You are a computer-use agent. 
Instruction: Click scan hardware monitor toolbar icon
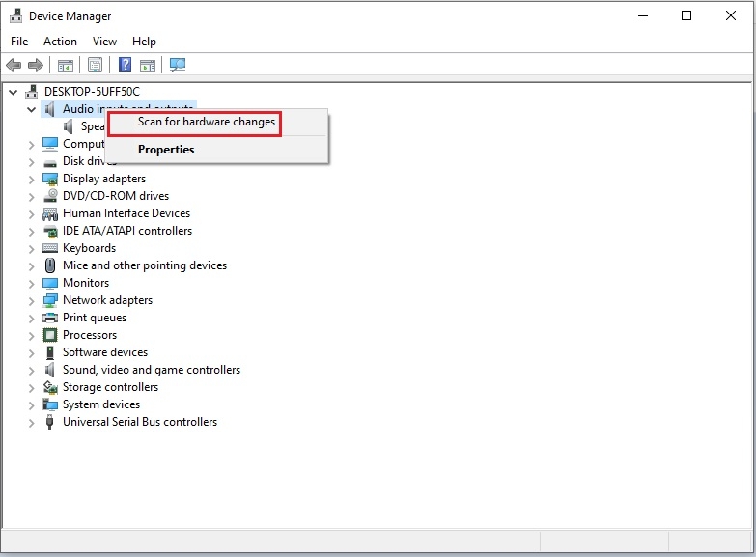(x=178, y=65)
